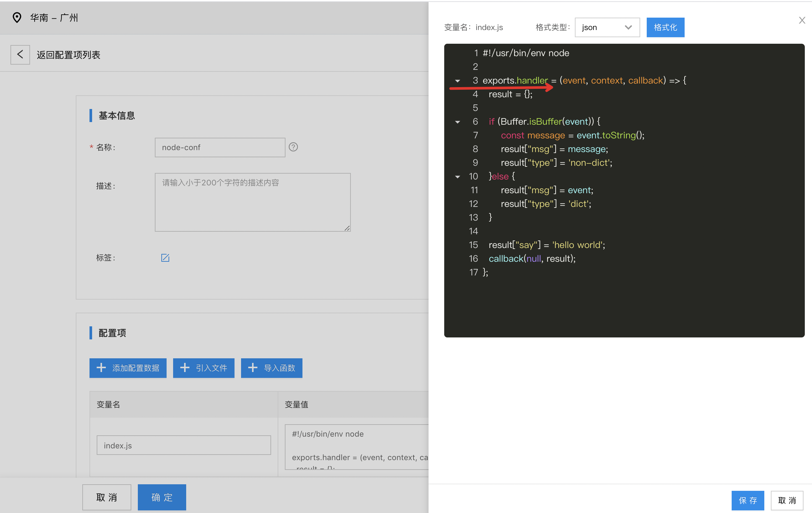Screen dimensions: 812x513
Task: Click line number 17 in the code gutter
Action: click(473, 272)
